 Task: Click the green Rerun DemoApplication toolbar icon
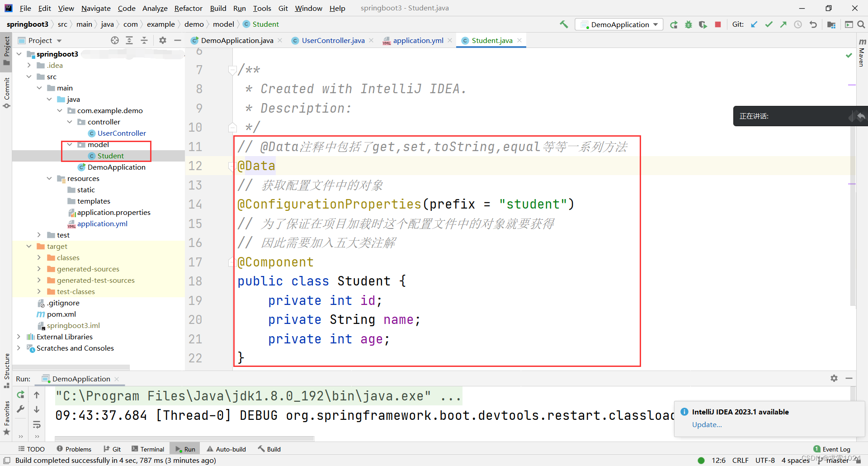674,24
